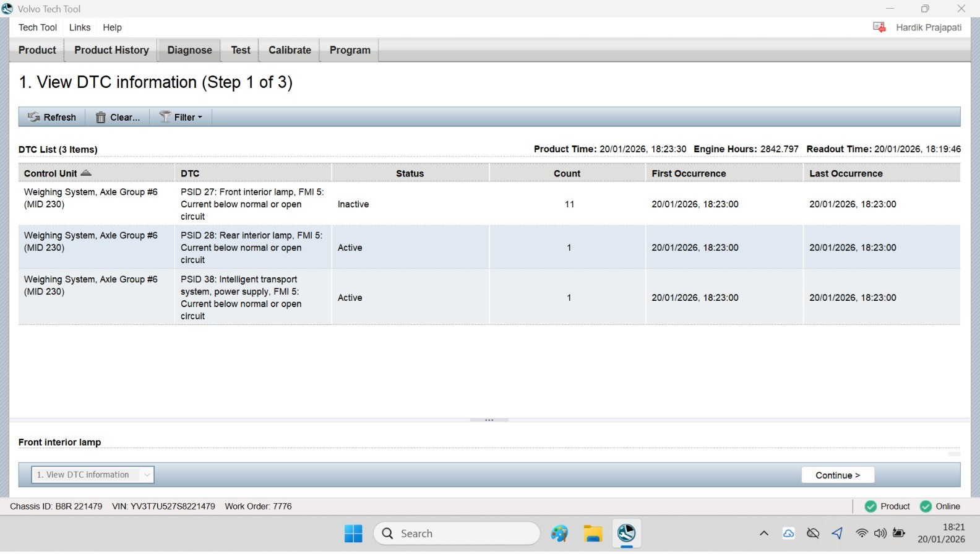Viewport: 980px width, 554px height.
Task: Select the PSID 28 Rear interior lamp row
Action: pos(489,248)
